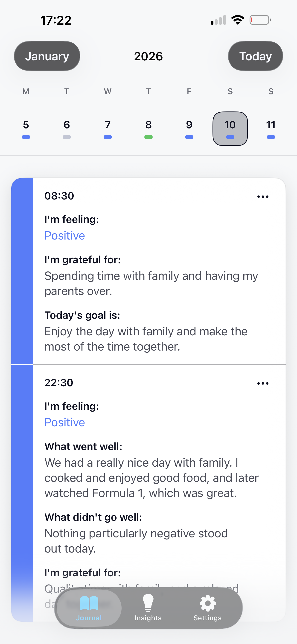Tap the battery status icon
This screenshot has height=644, width=297.
260,20
